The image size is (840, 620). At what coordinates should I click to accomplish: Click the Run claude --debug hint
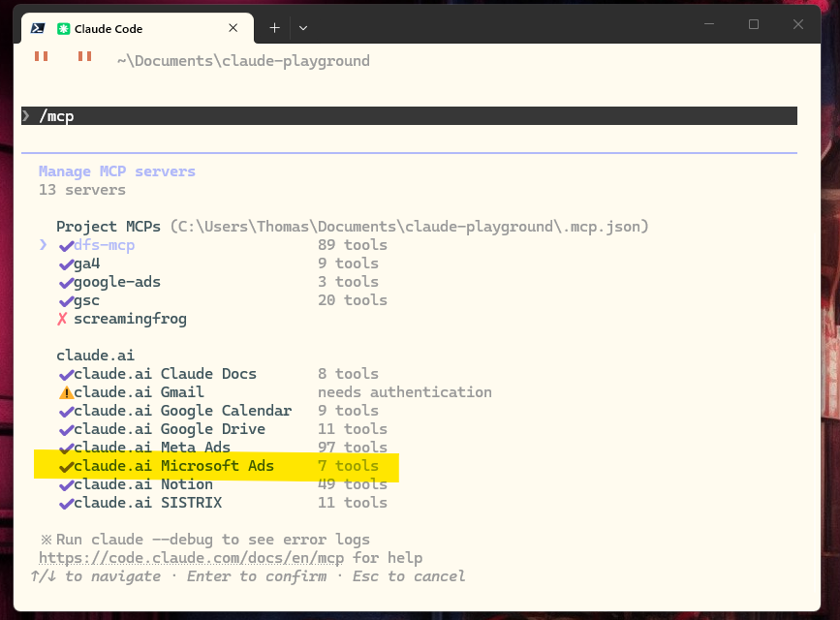click(x=213, y=540)
